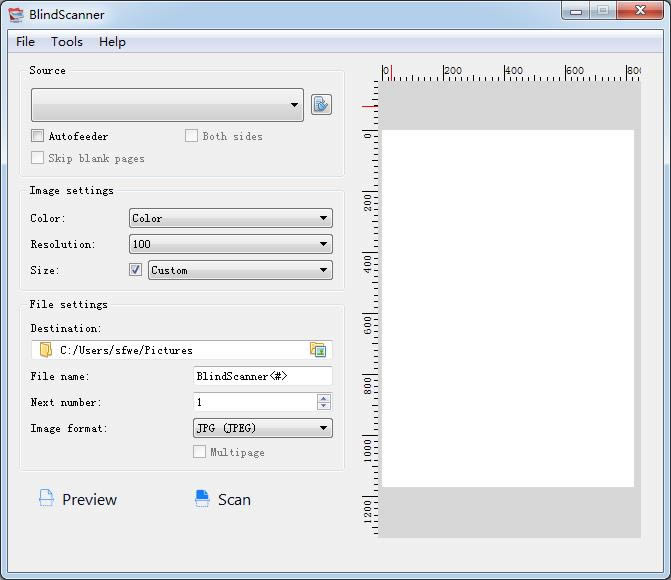Viewport: 671px width, 580px height.
Task: Toggle the Both sides checkbox
Action: [x=191, y=136]
